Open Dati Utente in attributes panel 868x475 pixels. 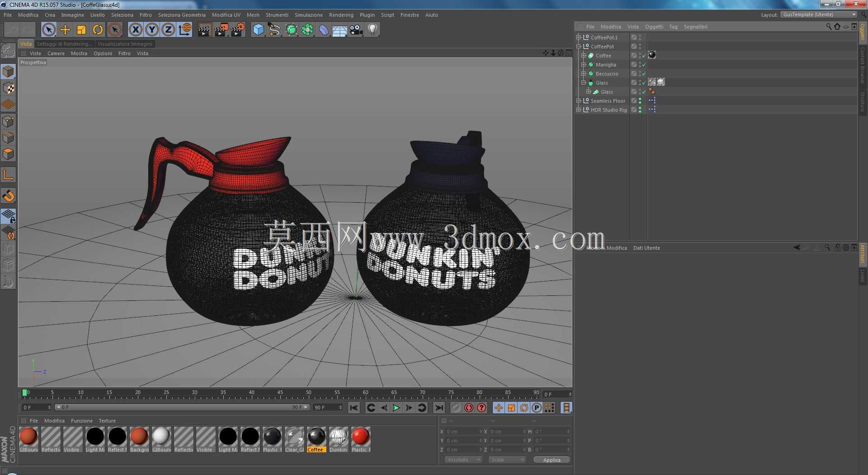click(646, 248)
